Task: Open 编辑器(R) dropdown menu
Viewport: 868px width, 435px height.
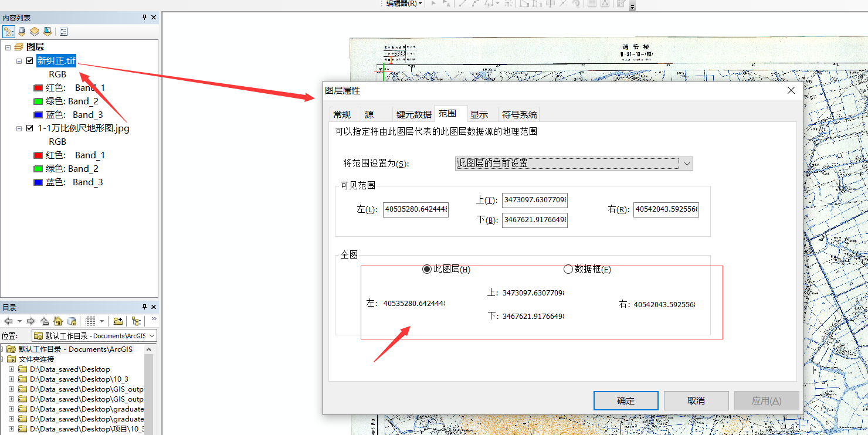Action: point(404,4)
